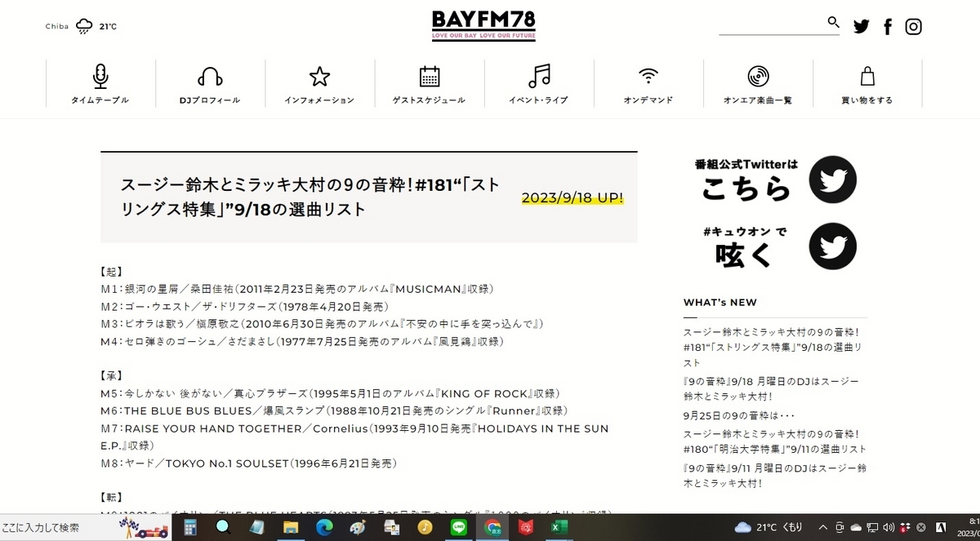The image size is (980, 541).
Task: Click Twitter circle beside 呟く
Action: (x=832, y=246)
